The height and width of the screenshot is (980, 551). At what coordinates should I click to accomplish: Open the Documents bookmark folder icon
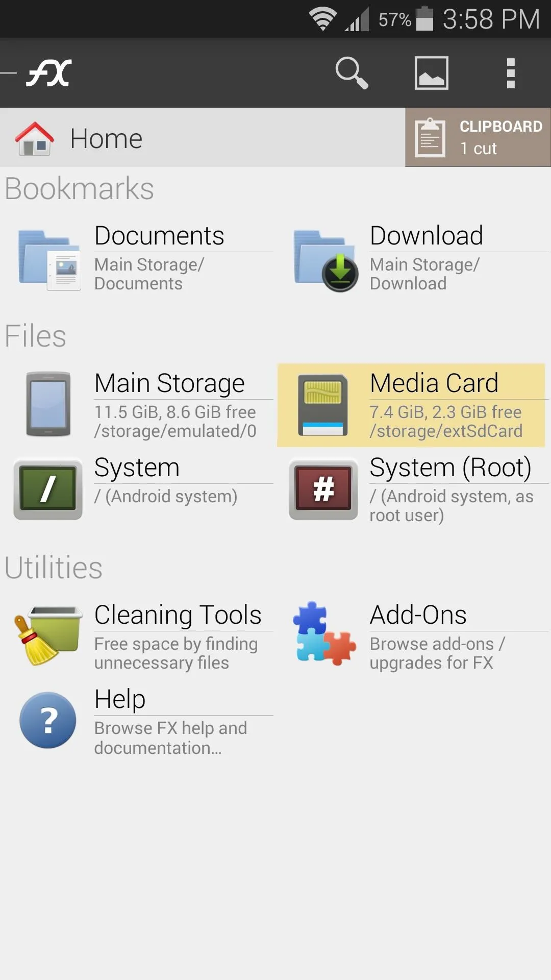click(x=49, y=260)
